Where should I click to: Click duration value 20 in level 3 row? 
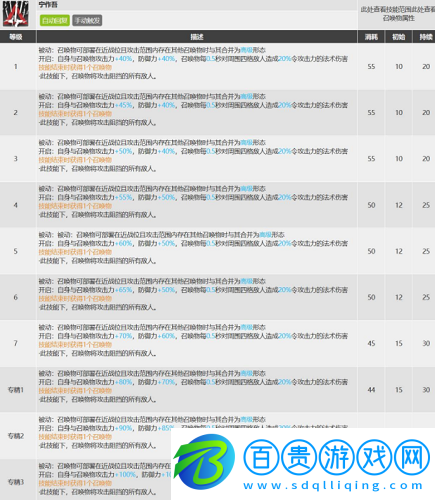point(426,159)
